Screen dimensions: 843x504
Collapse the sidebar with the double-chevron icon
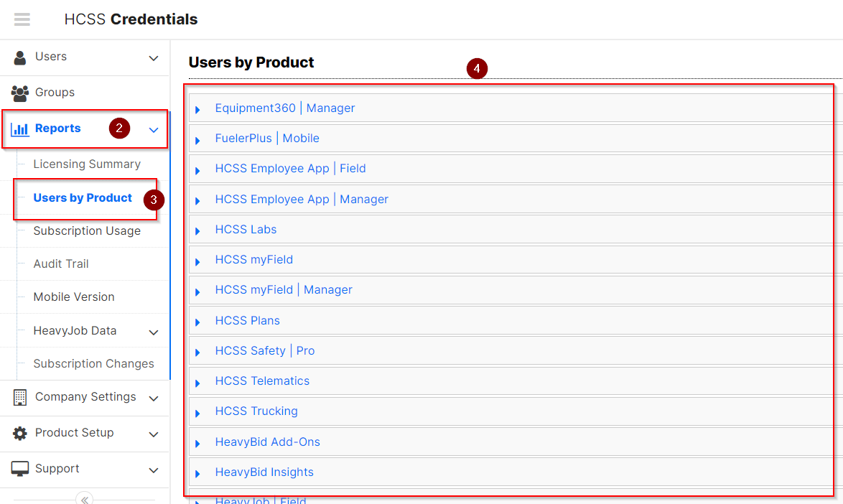click(83, 498)
